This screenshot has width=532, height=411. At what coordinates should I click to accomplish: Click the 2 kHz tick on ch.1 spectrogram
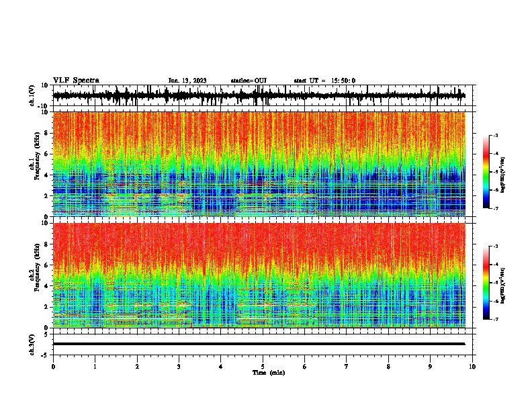(47, 195)
